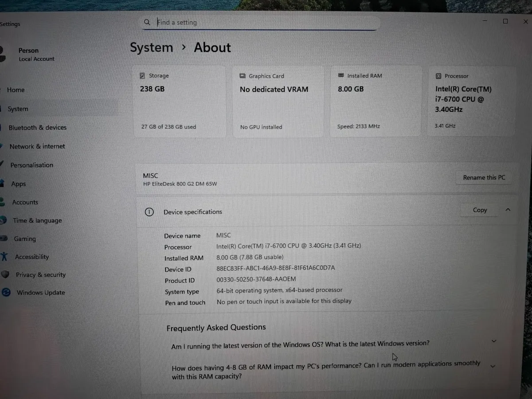The width and height of the screenshot is (532, 399).
Task: Open Privacy & security settings
Action: 40,275
